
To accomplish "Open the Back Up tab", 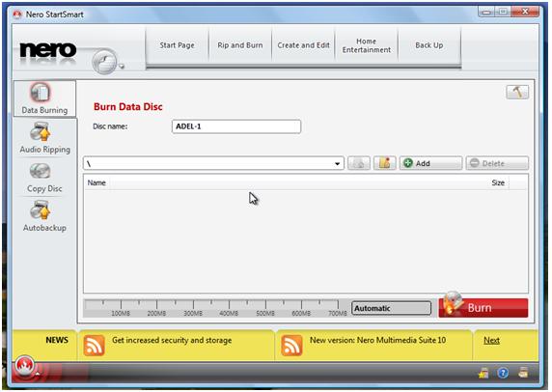I will 429,45.
